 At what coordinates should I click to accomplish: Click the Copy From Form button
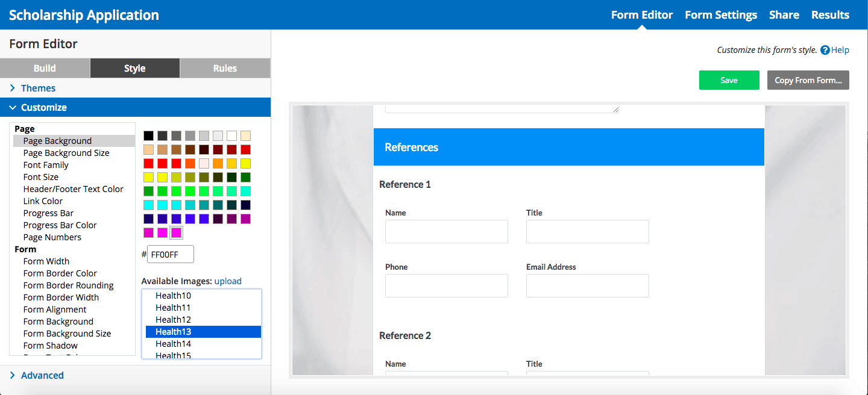[808, 80]
